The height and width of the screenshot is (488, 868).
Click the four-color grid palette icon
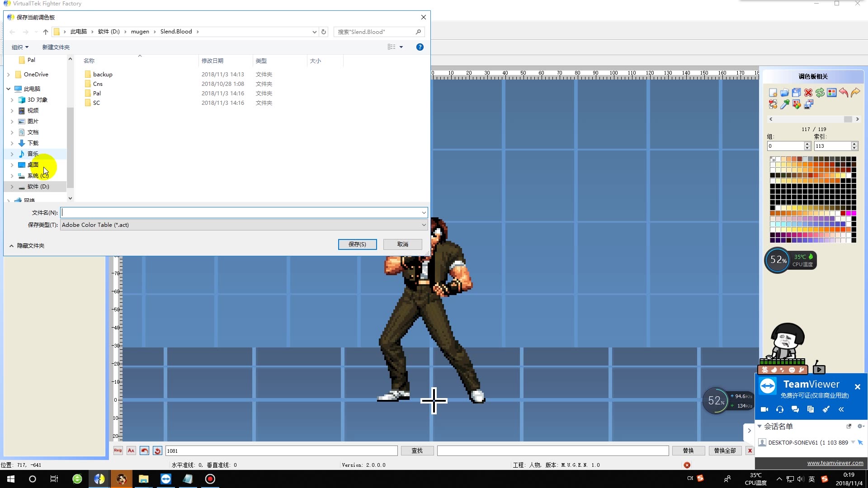832,93
